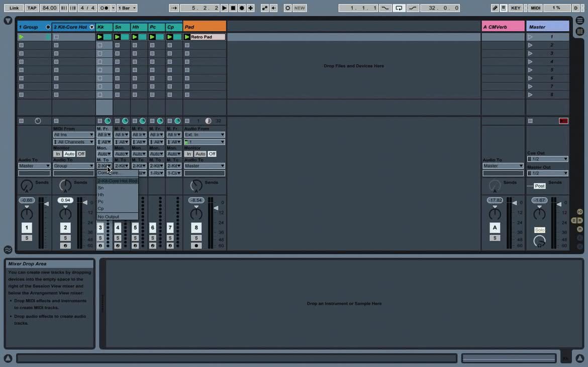588x367 pixels.
Task: Launch Master scene 3
Action: (x=530, y=53)
